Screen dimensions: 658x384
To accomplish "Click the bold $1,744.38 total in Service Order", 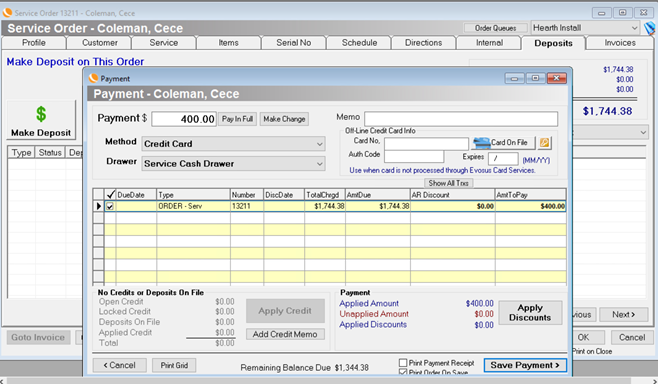I will point(607,111).
